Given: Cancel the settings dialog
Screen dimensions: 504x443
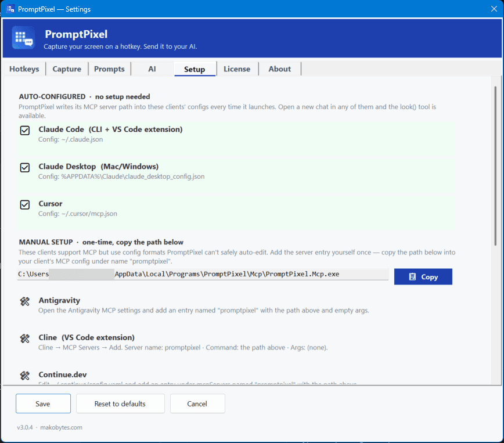Looking at the screenshot, I should (197, 404).
